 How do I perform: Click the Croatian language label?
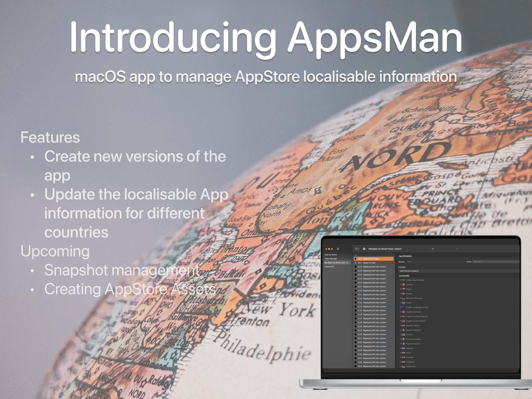pos(410,357)
